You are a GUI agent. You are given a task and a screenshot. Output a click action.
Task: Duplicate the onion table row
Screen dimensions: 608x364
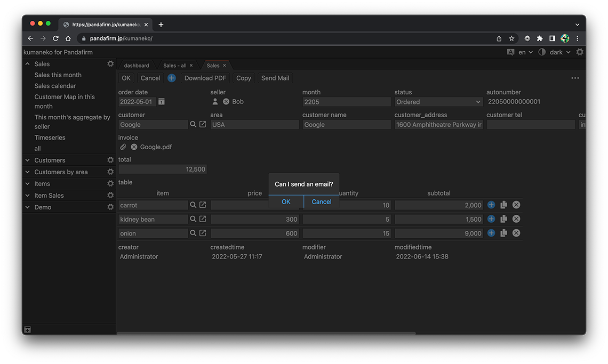[503, 233]
